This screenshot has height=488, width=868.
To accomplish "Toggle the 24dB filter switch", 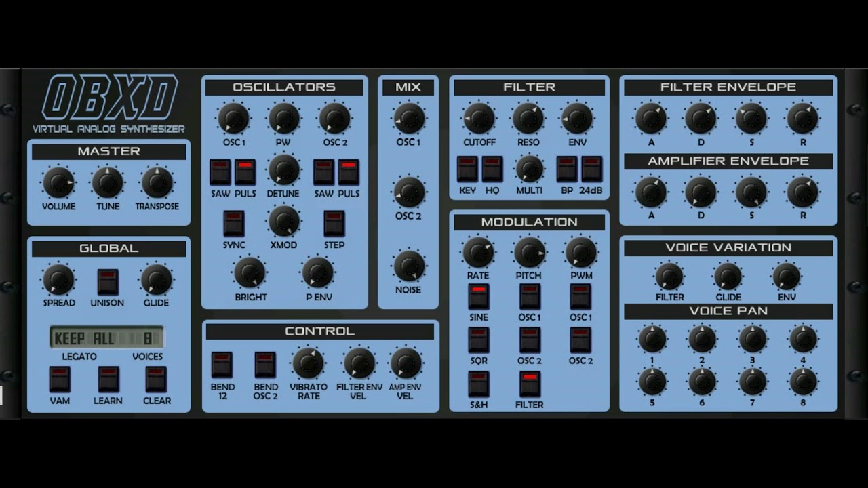I will click(x=591, y=169).
